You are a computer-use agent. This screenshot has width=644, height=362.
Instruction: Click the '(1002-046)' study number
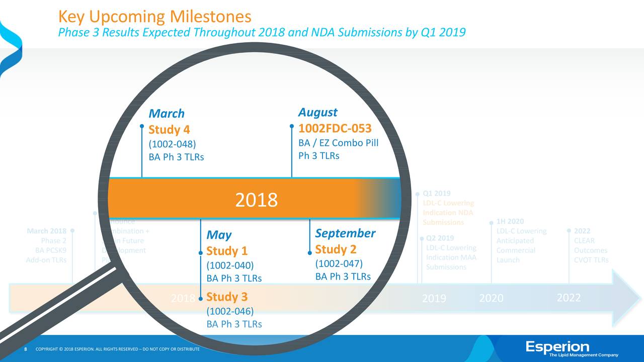click(x=230, y=311)
